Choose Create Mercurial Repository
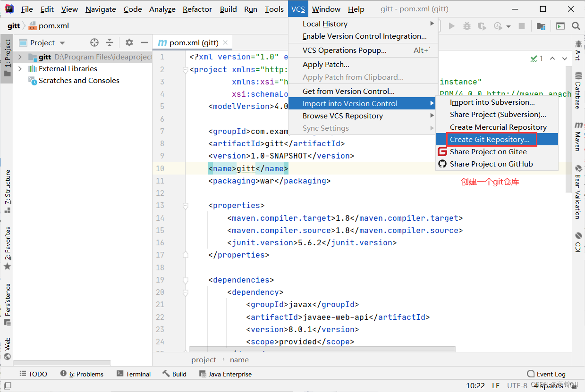Image resolution: width=585 pixels, height=392 pixels. coord(497,127)
